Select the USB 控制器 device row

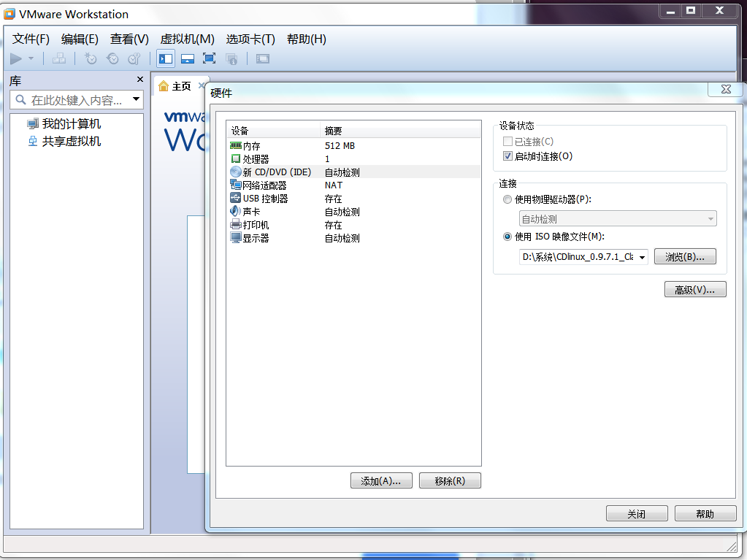click(353, 199)
